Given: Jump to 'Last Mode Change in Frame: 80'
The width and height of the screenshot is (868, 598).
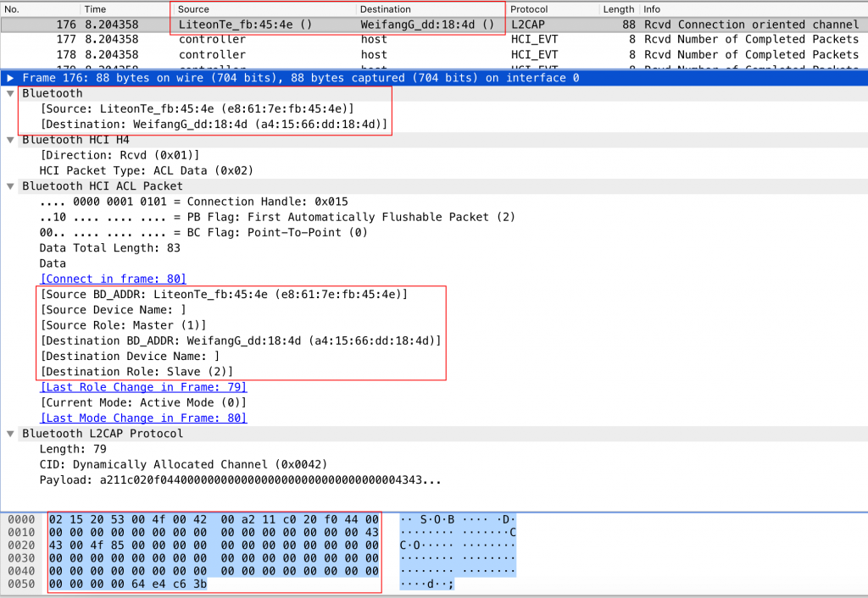Looking at the screenshot, I should pyautogui.click(x=143, y=418).
